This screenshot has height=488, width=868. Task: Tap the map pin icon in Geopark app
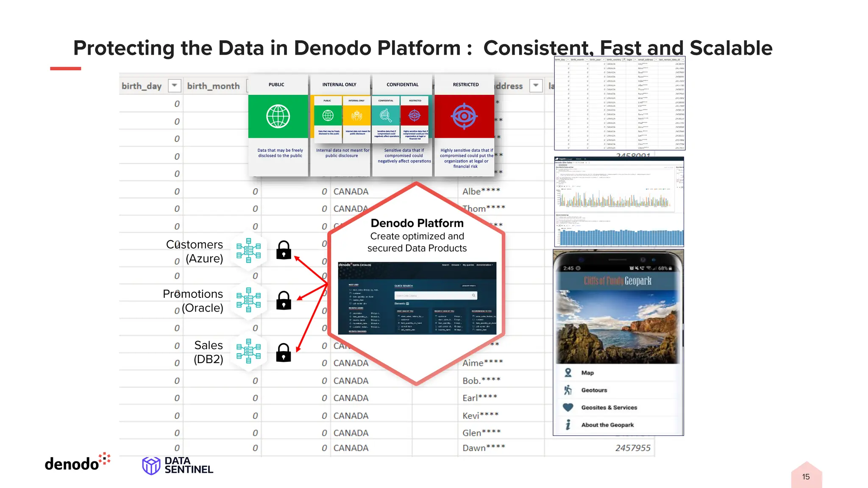click(x=568, y=373)
